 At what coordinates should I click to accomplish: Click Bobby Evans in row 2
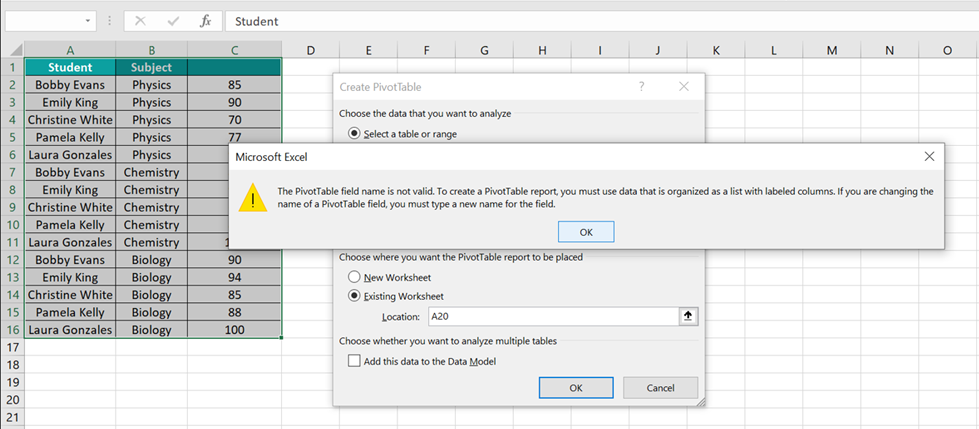point(70,84)
